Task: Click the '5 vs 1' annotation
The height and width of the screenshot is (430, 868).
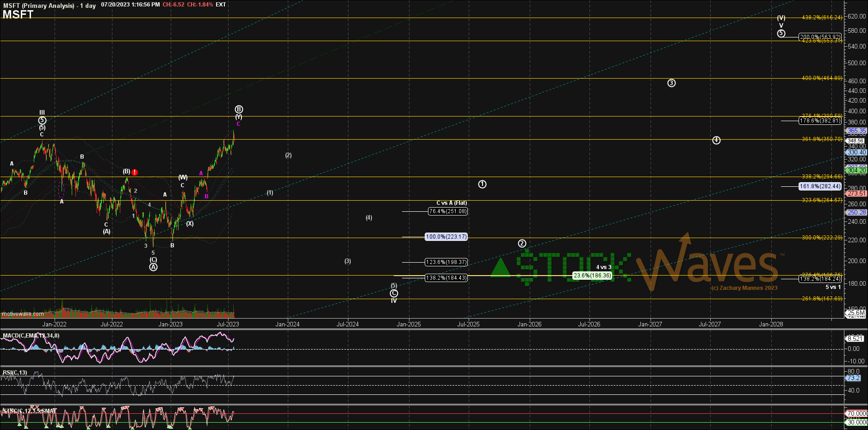Action: click(x=833, y=287)
